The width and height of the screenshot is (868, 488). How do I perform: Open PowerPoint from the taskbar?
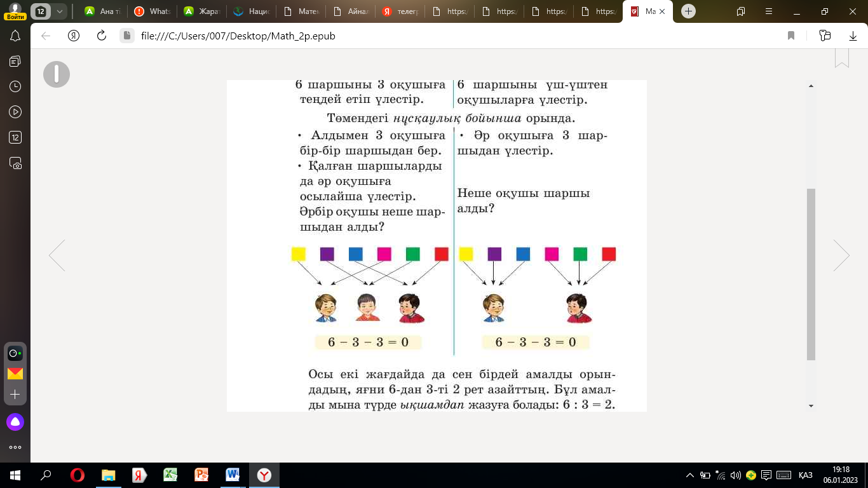click(201, 475)
